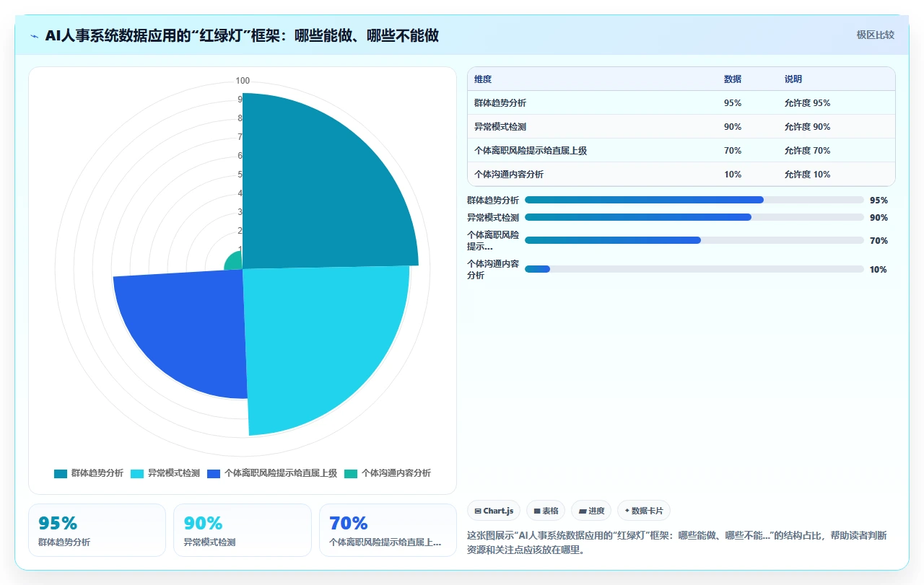
Task: Click the 数据卡片 tag chip
Action: pos(644,511)
